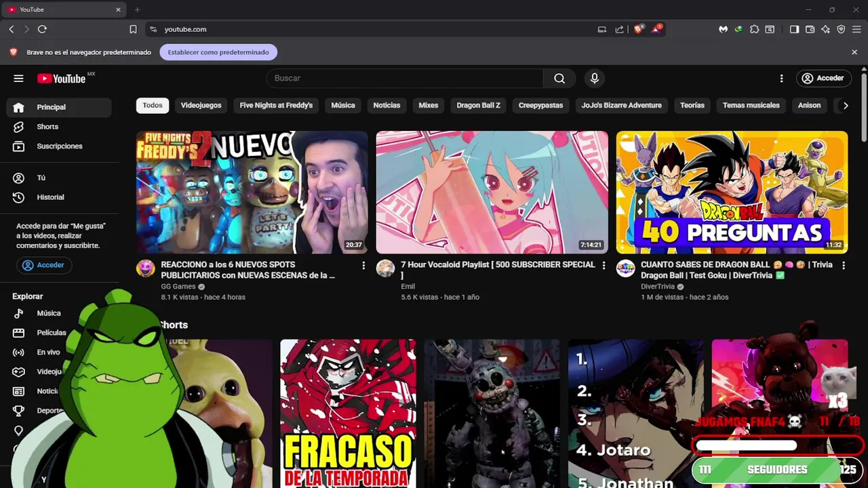The image size is (868, 488).
Task: Select JoJo's Bizarre Adventure chip
Action: pos(621,105)
